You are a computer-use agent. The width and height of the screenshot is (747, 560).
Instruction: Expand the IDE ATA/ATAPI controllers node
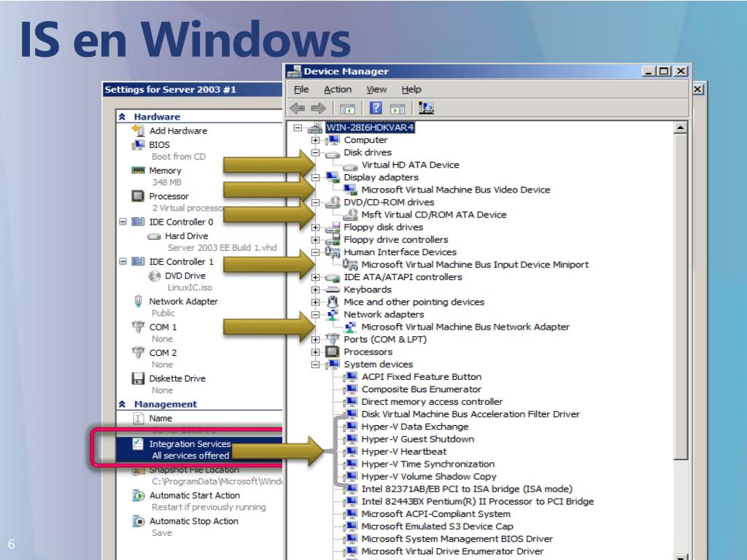coord(315,277)
